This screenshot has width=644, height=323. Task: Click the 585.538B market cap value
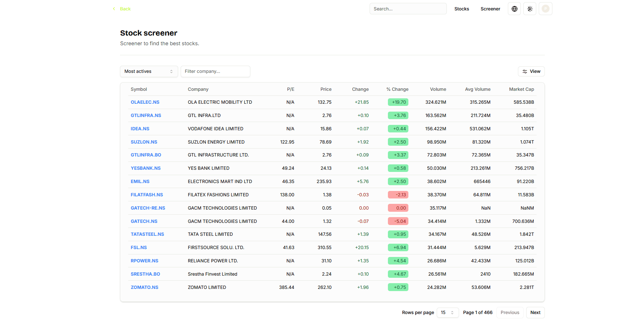point(524,102)
